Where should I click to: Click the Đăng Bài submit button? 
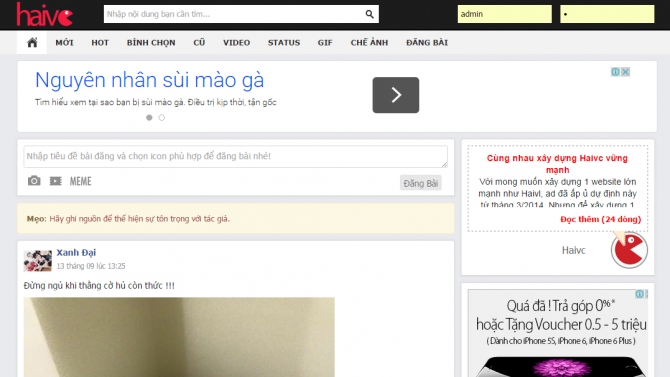pyautogui.click(x=420, y=183)
